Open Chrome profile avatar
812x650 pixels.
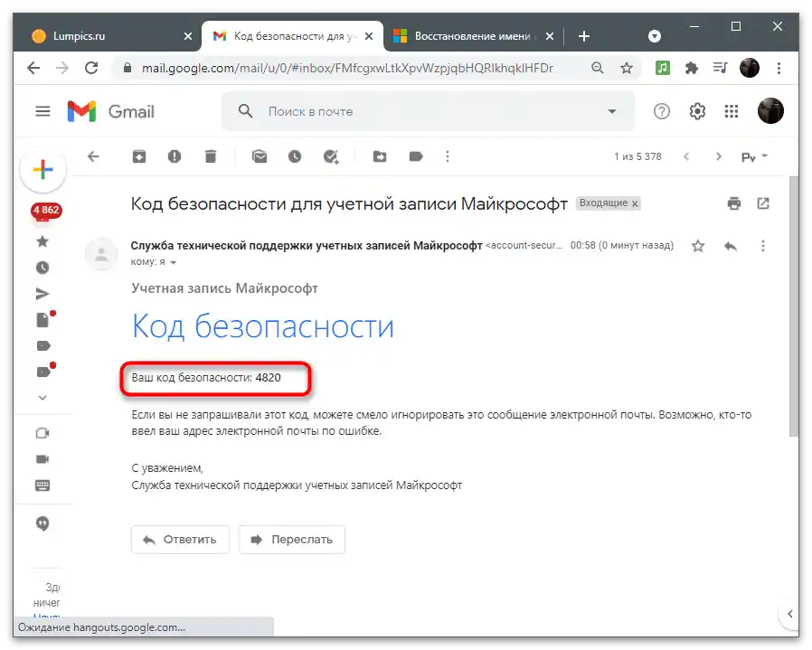(750, 68)
